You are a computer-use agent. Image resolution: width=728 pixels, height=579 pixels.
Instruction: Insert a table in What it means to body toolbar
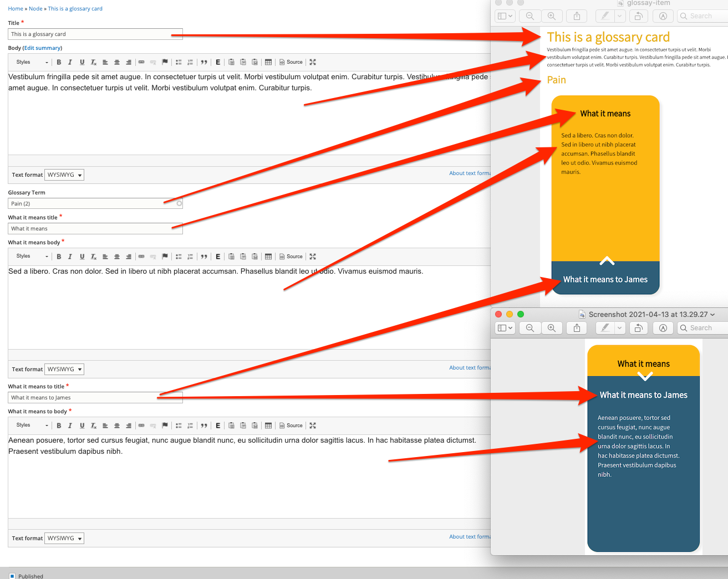click(x=268, y=426)
